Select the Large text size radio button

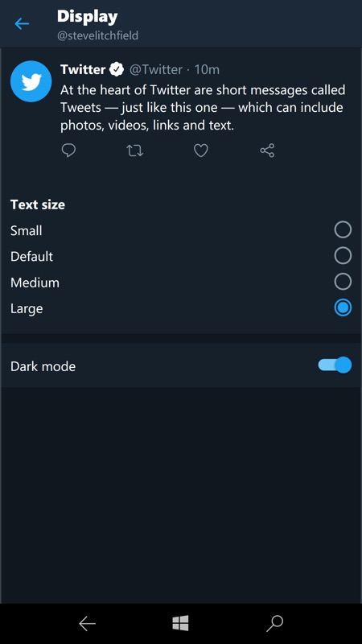pos(343,308)
